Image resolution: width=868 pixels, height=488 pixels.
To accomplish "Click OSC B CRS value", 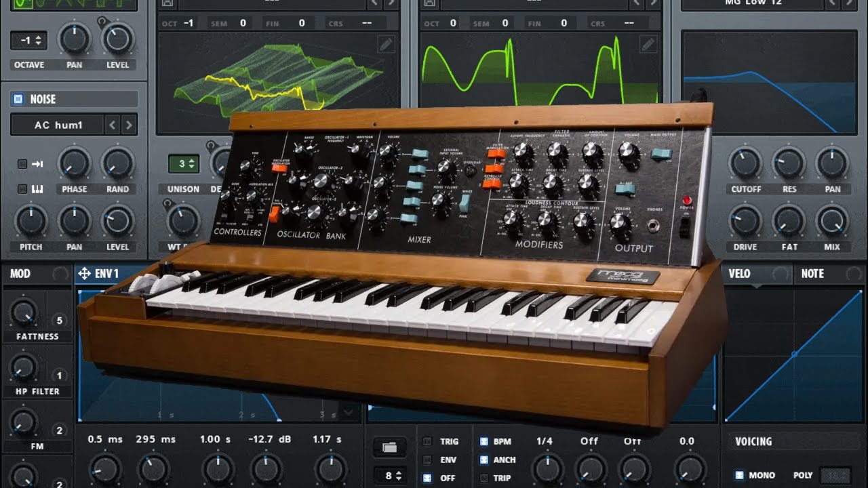I will pyautogui.click(x=628, y=23).
